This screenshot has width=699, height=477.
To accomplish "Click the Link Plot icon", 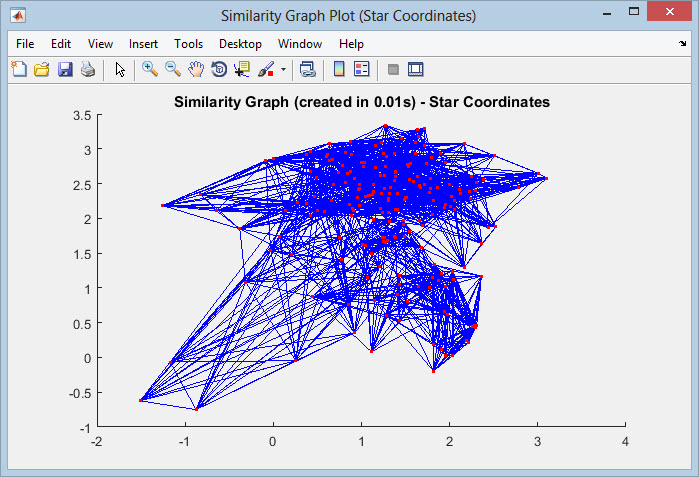I will click(x=308, y=70).
